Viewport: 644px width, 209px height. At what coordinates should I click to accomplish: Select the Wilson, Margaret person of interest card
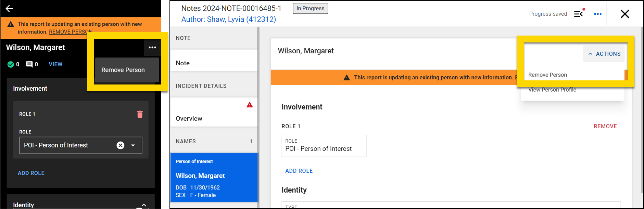point(214,178)
